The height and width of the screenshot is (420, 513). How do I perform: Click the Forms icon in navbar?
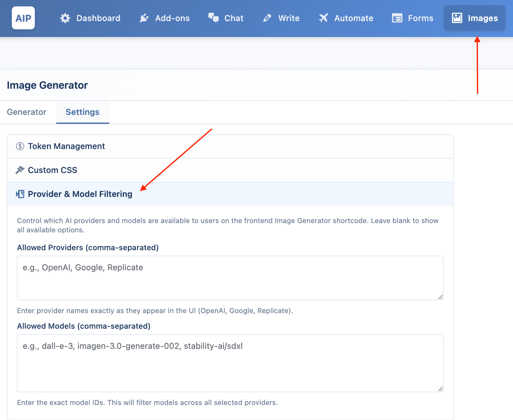397,18
